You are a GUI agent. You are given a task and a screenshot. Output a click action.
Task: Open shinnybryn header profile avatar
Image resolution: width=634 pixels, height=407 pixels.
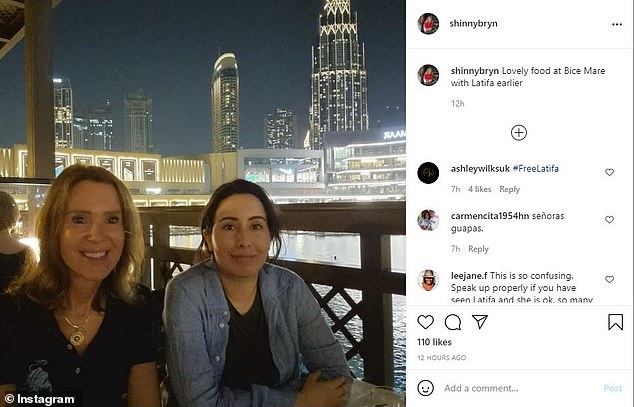point(428,23)
